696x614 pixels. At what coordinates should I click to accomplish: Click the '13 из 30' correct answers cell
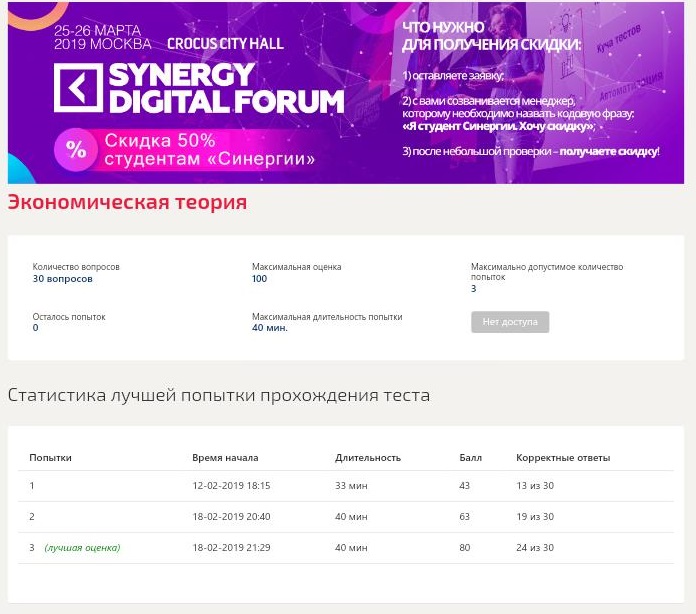pyautogui.click(x=535, y=486)
